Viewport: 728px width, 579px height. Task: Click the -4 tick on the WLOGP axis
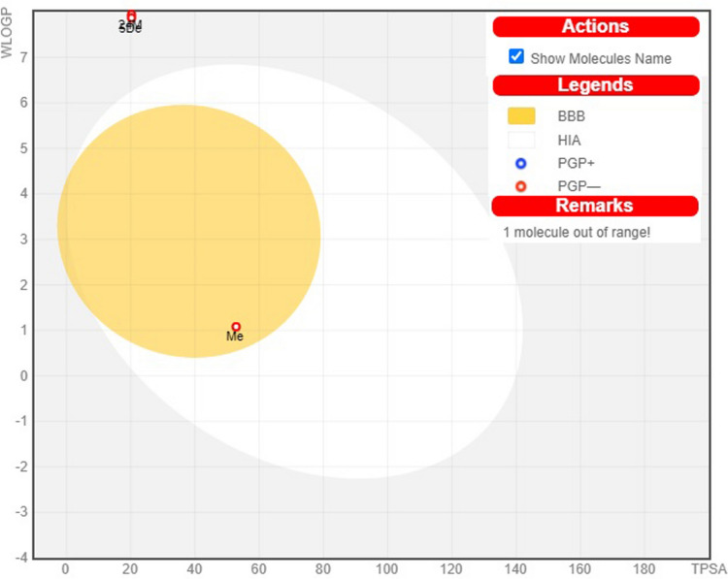tap(21, 558)
